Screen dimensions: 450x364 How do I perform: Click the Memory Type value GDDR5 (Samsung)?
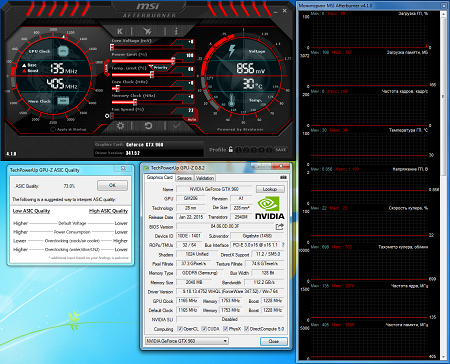point(200,273)
